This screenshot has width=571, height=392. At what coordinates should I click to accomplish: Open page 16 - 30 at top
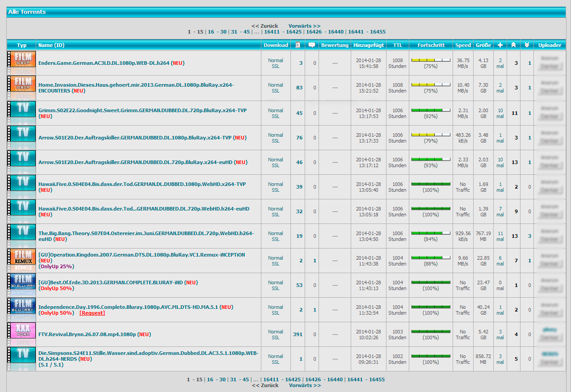(217, 32)
